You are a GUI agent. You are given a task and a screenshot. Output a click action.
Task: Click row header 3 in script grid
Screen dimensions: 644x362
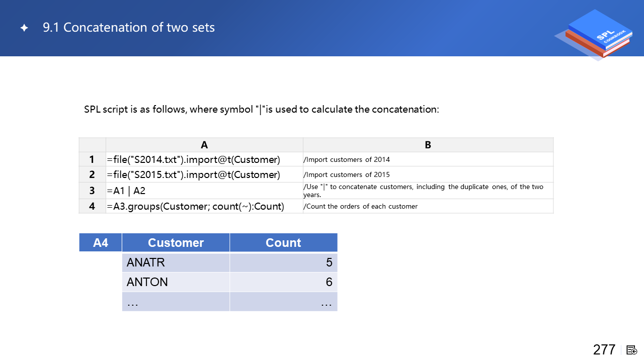[x=92, y=191]
